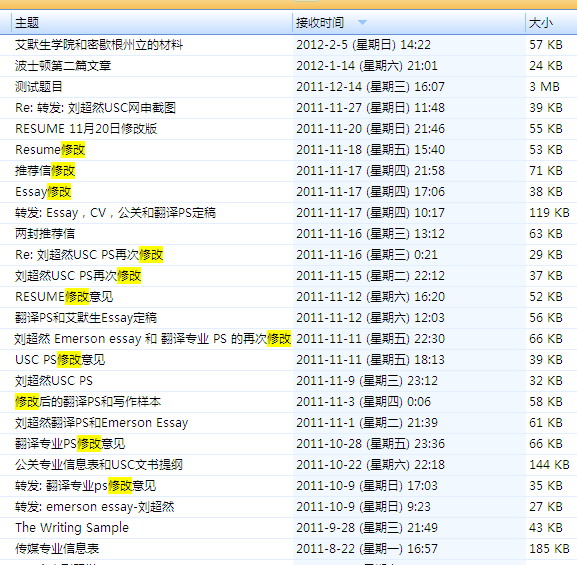Image resolution: width=577 pixels, height=565 pixels.
Task: Open the USC PS修改意见 email
Action: (288, 360)
